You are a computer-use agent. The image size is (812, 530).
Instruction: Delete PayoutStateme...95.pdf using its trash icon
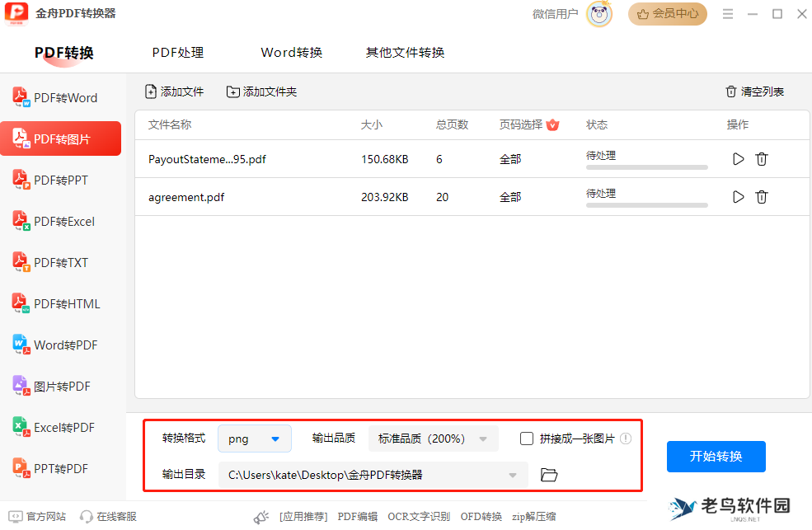tap(762, 158)
